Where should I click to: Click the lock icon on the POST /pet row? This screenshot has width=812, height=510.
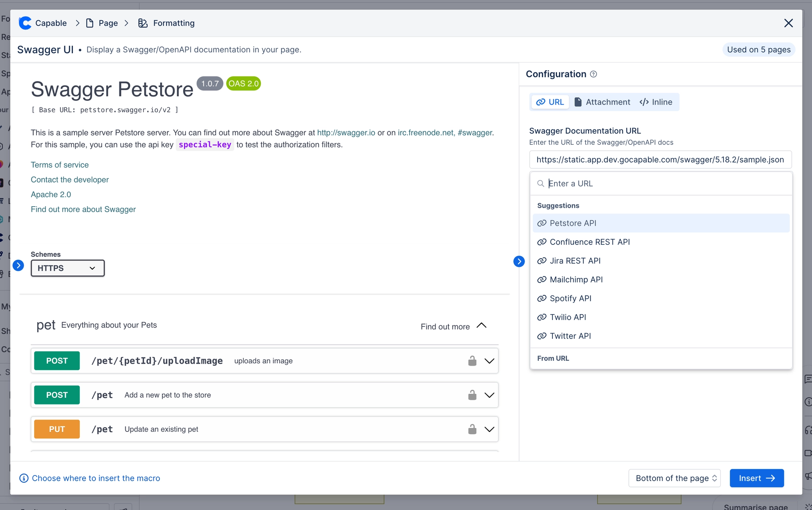click(472, 395)
